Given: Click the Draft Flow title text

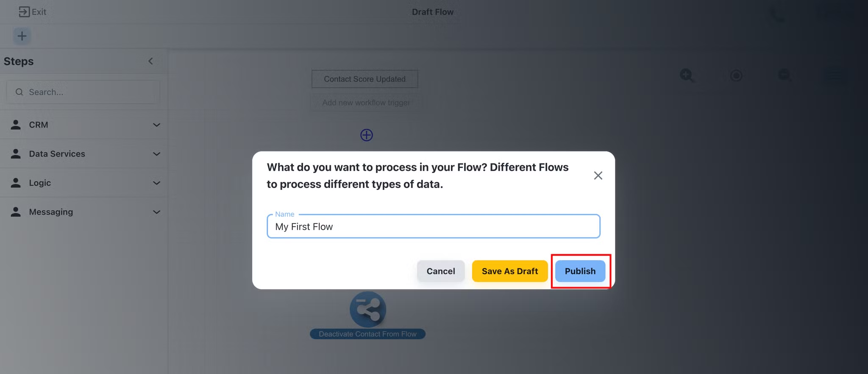Looking at the screenshot, I should [x=433, y=12].
